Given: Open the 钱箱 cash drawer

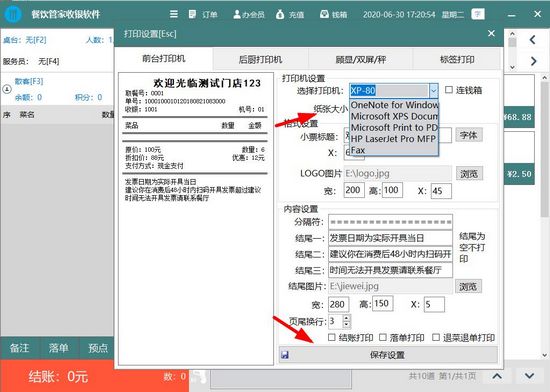Looking at the screenshot, I should [333, 14].
